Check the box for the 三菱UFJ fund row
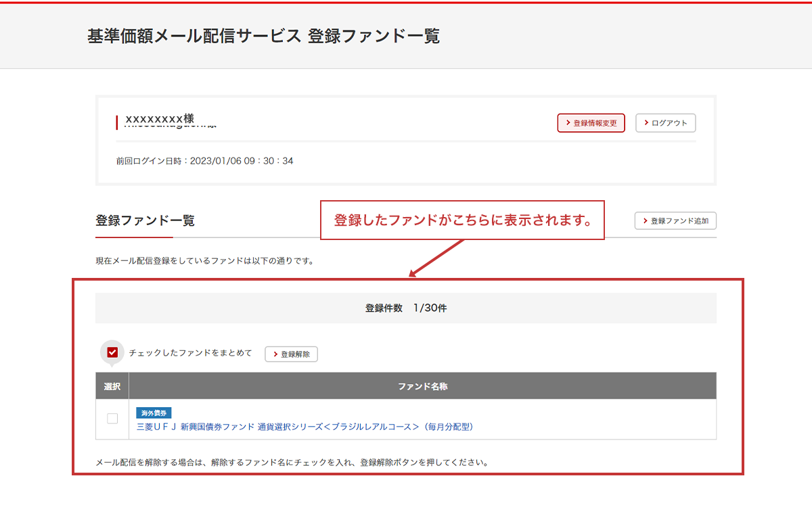The height and width of the screenshot is (520, 812). (112, 419)
